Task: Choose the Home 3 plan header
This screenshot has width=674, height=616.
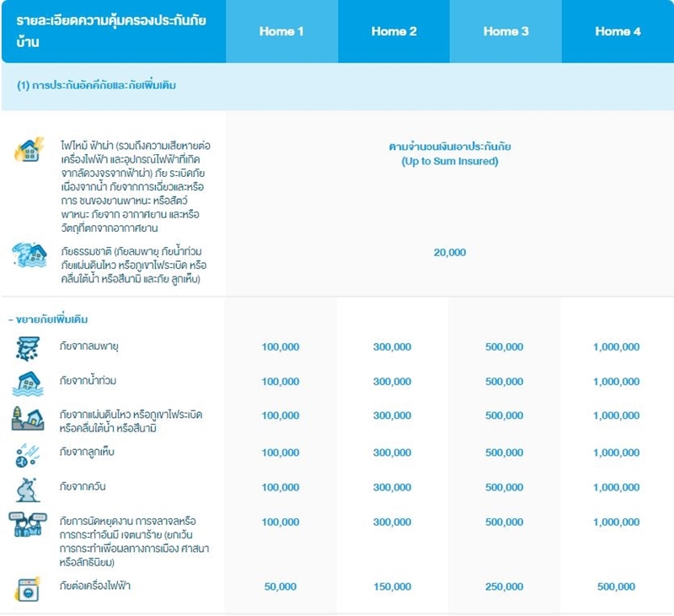Action: pyautogui.click(x=505, y=32)
